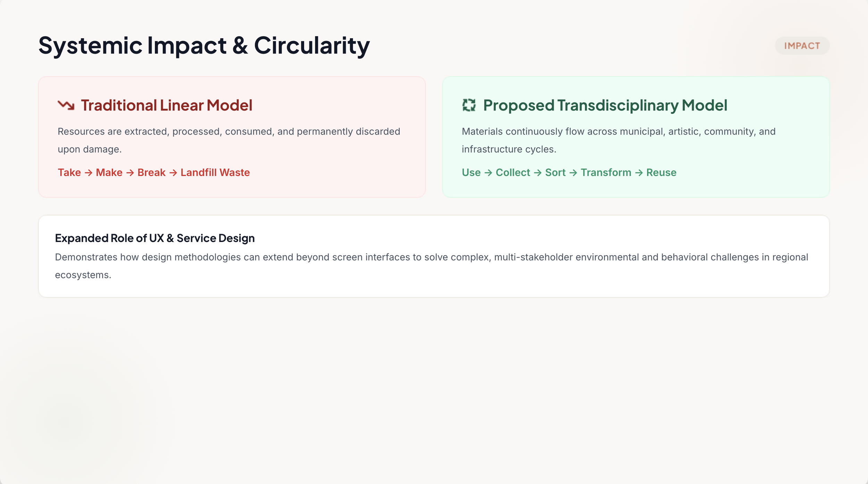Click Reuse at end of green flow

(661, 173)
